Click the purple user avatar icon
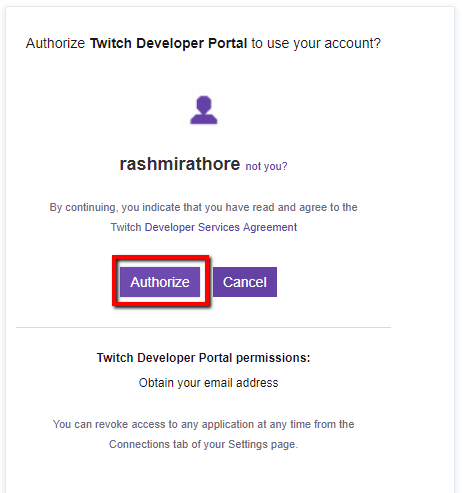This screenshot has height=493, width=462. pyautogui.click(x=204, y=110)
